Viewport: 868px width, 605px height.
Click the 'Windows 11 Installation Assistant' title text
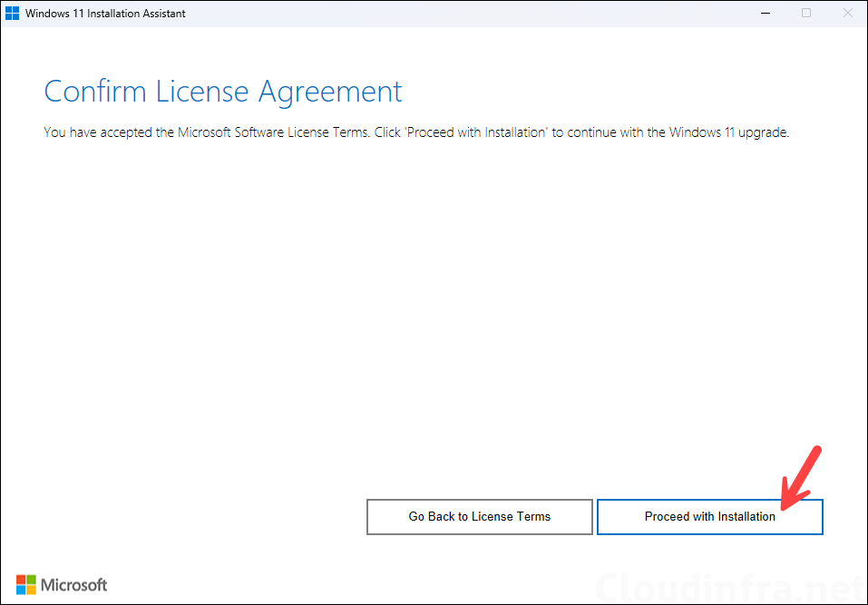tap(105, 14)
